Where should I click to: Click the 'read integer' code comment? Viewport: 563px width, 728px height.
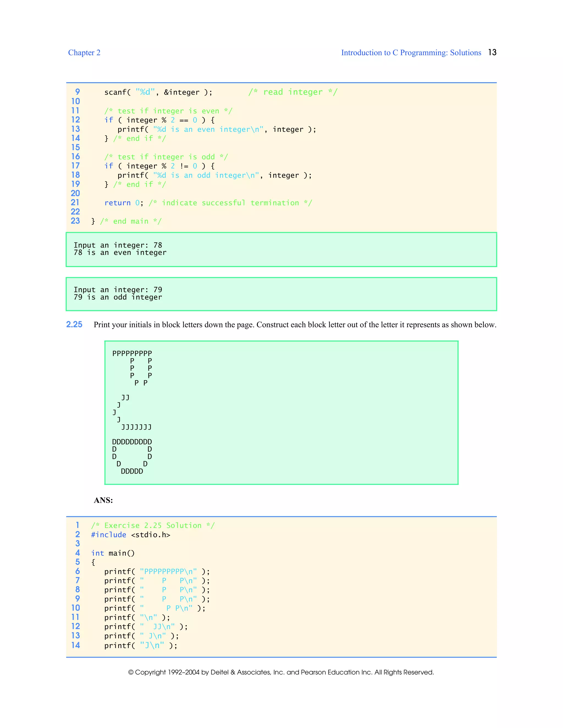click(293, 92)
